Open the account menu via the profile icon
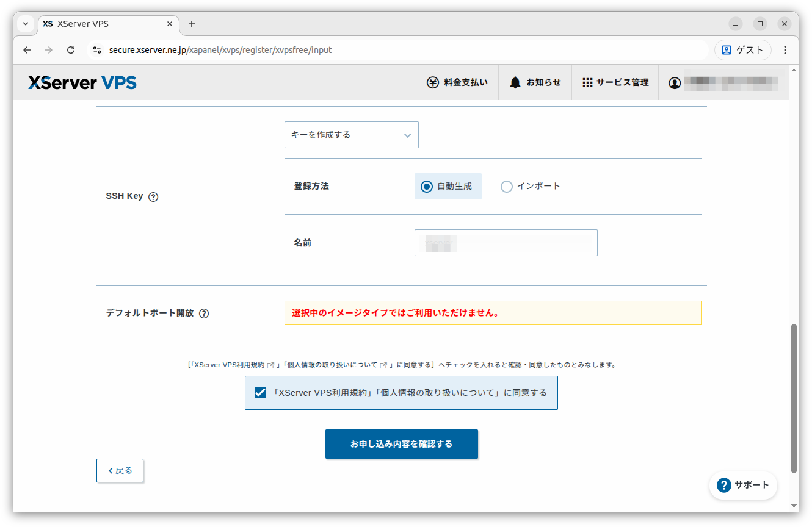This screenshot has width=812, height=527. coord(675,82)
